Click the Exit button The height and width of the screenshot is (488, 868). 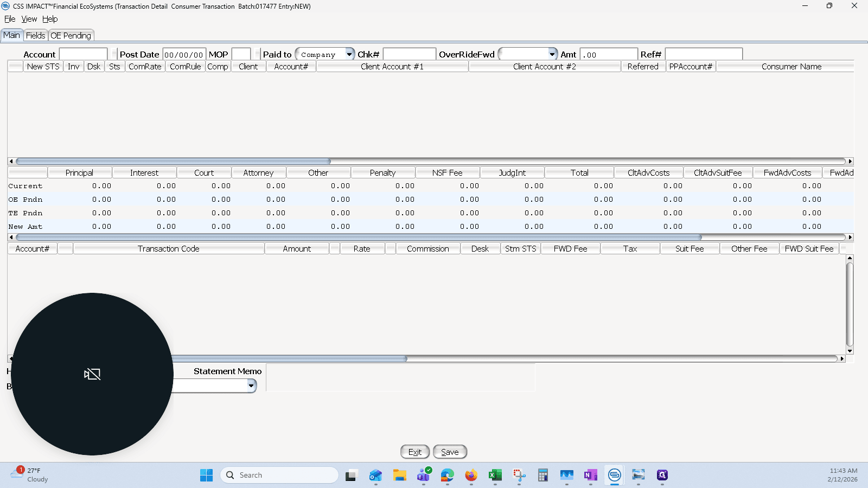click(x=415, y=452)
